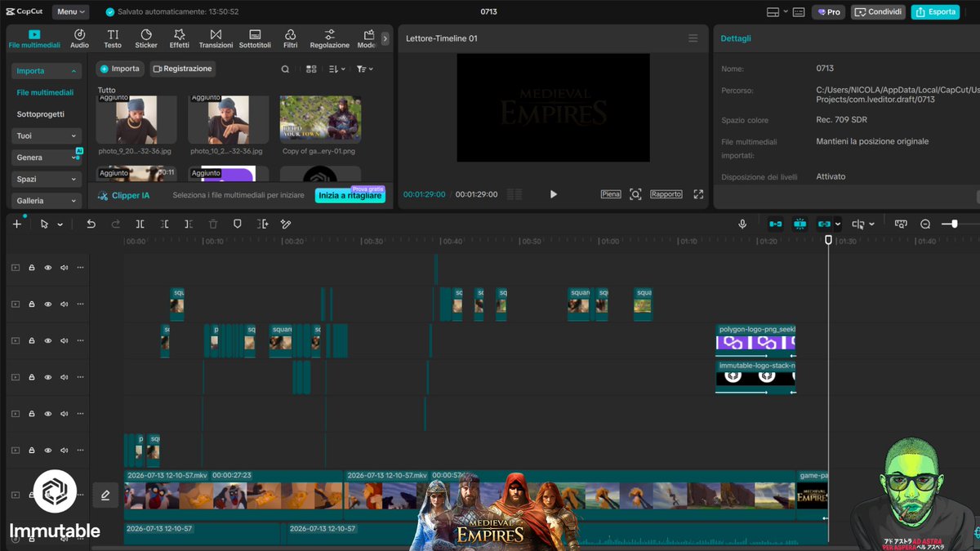Click the marker shield icon

238,224
